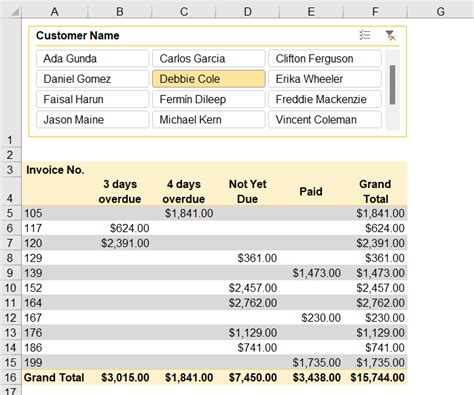The image size is (474, 395).
Task: Select row 2 header
Action: [x=10, y=155]
